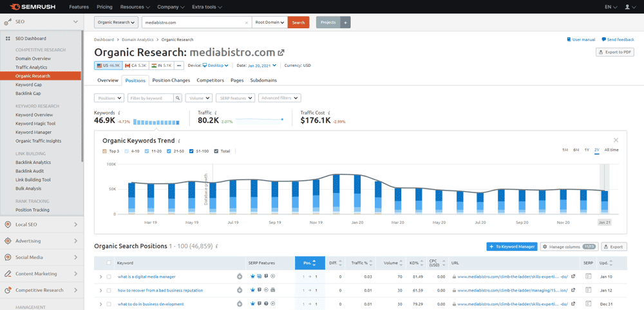This screenshot has height=310, width=644.
Task: Click Export to PDF button
Action: pyautogui.click(x=615, y=52)
